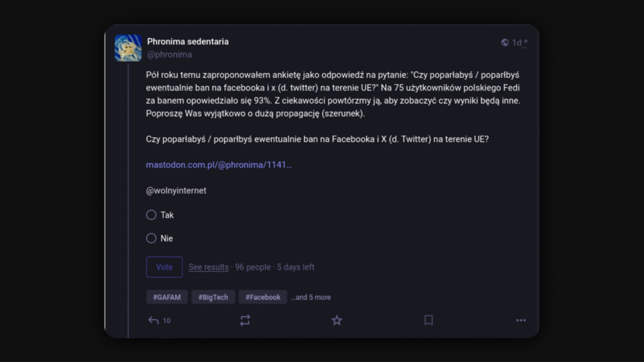This screenshot has height=362, width=644.
Task: Select the 'Tak' poll option
Action: (151, 215)
